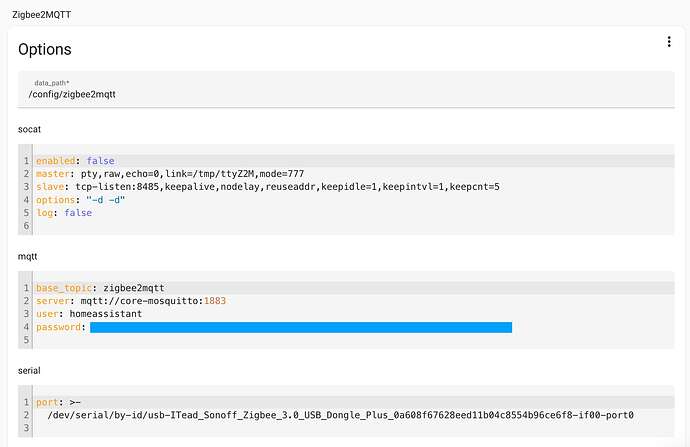Screen dimensions: 690x447
Task: Click empty line 5 in mqtt editor
Action: point(353,340)
